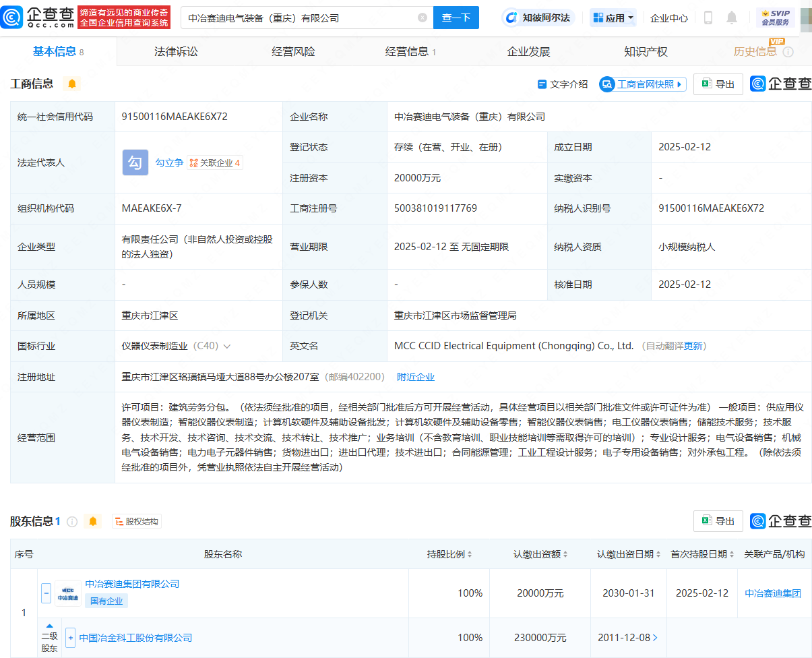Open 文字介绍 text introduction
Image resolution: width=812 pixels, height=658 pixels.
563,84
